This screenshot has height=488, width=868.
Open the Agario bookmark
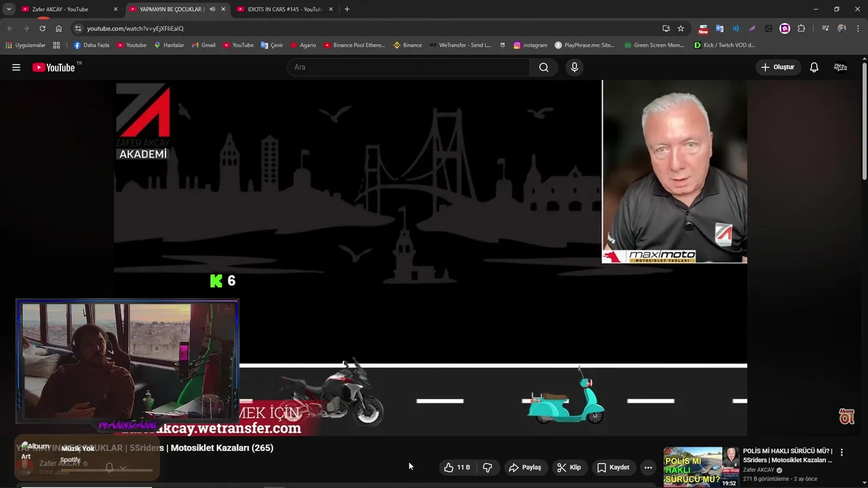[x=303, y=45]
